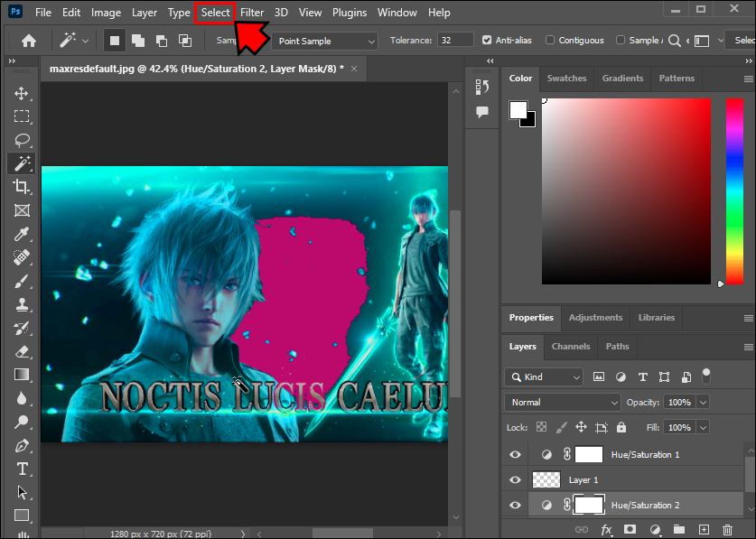Click the delete layer trash icon
756x539 pixels.
[727, 529]
